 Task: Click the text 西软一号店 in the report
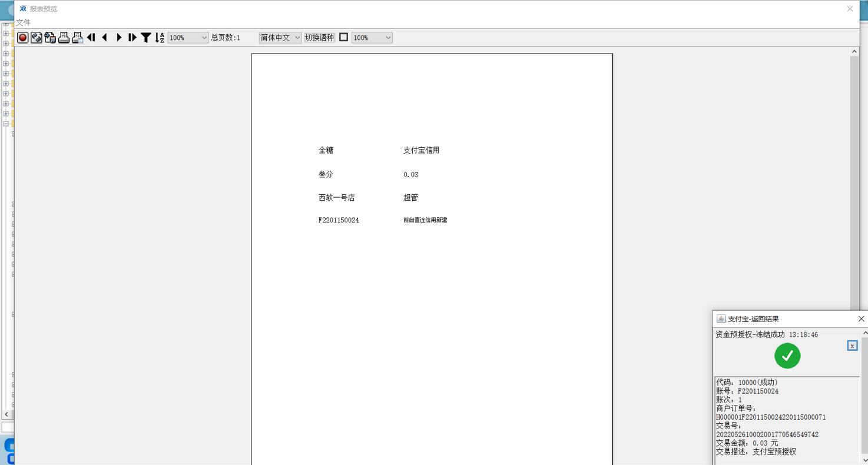click(x=336, y=198)
